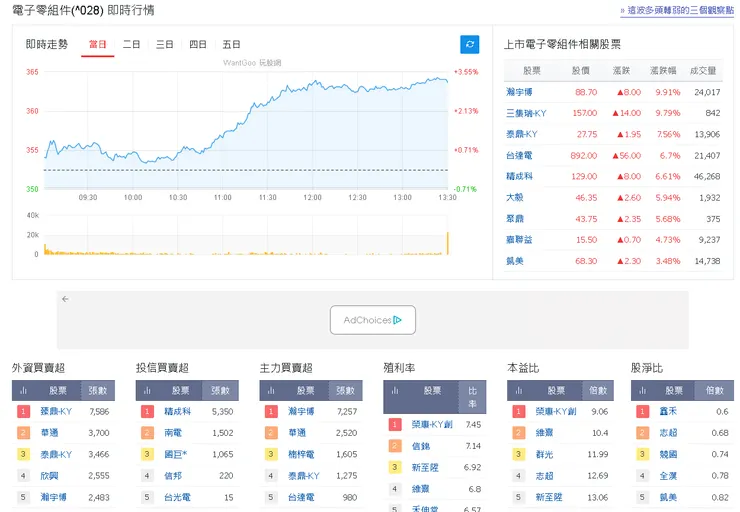Open the 這波多頭轉弱的三個觀察點 link
Viewport: 740px width, 512px height.
(677, 10)
